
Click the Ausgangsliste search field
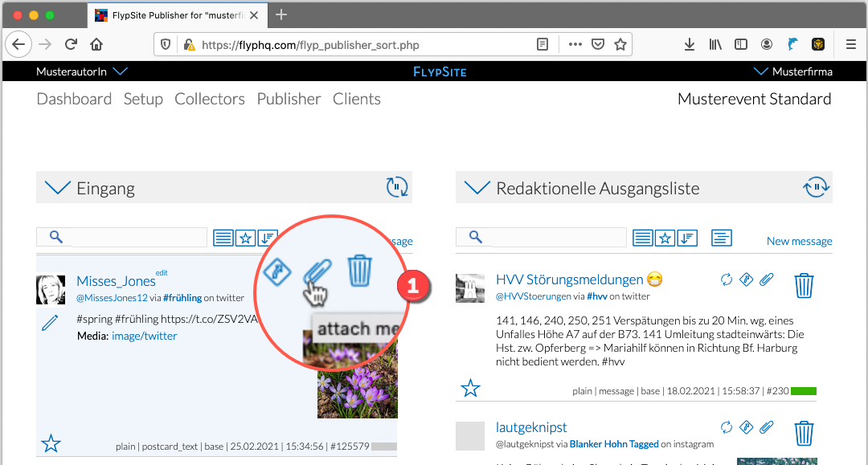(x=542, y=237)
